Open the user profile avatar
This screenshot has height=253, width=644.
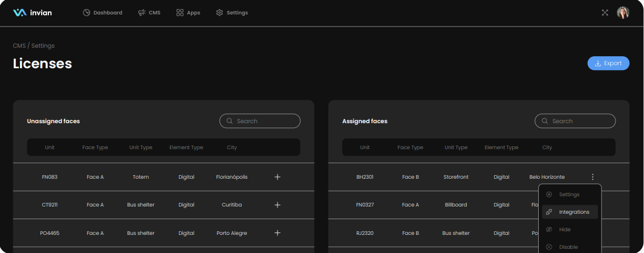pyautogui.click(x=623, y=13)
